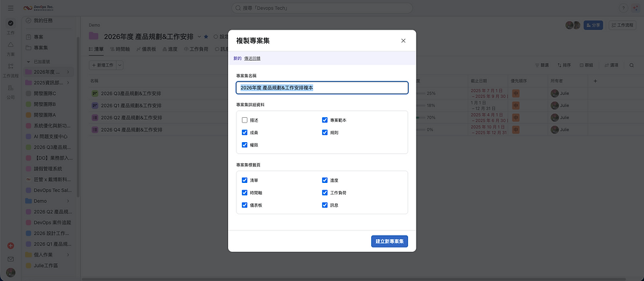Image resolution: width=644 pixels, height=281 pixels.
Task: Close the 複製專案集 dialog
Action: [x=403, y=40]
